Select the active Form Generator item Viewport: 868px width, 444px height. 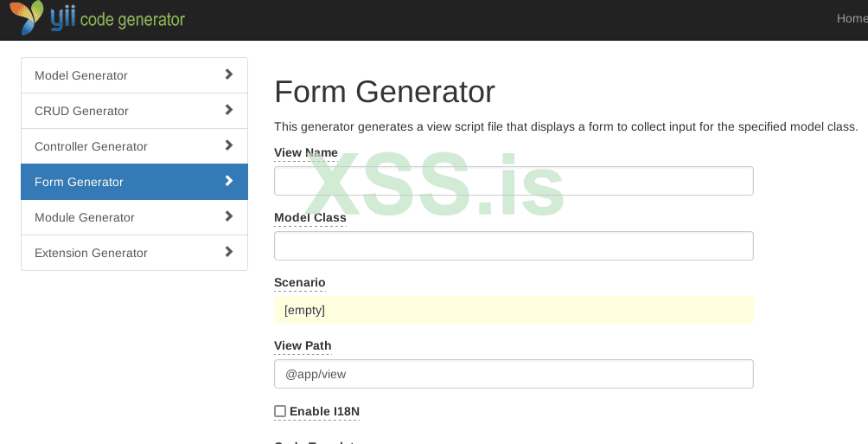(x=79, y=182)
